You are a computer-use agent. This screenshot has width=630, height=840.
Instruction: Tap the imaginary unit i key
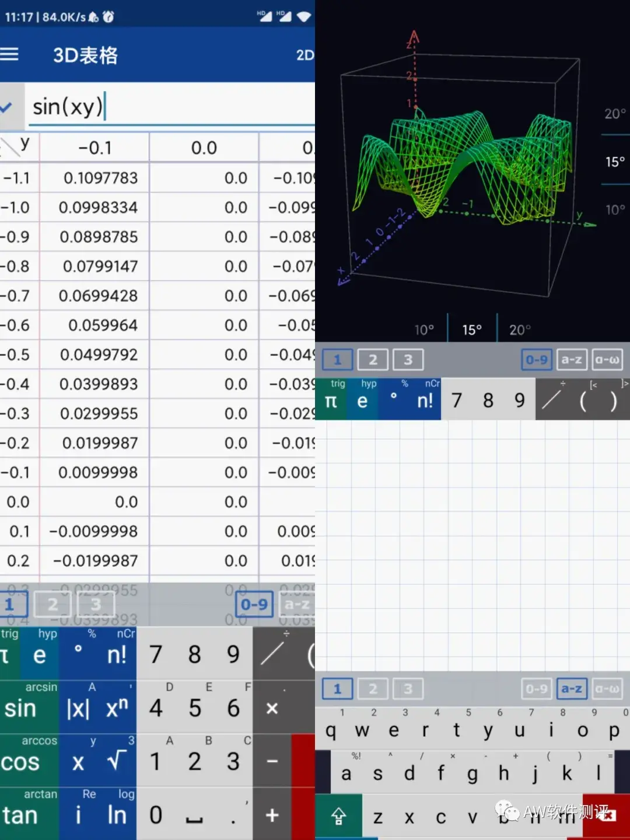(78, 814)
